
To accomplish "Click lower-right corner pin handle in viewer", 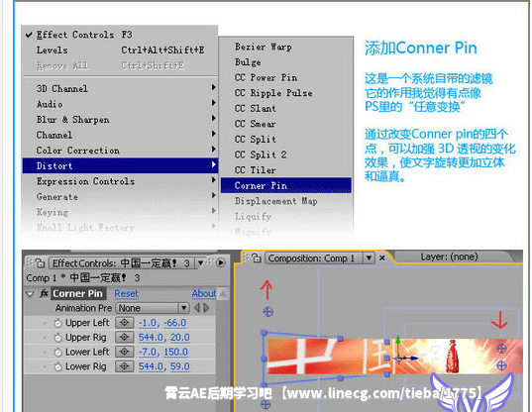I will (501, 365).
